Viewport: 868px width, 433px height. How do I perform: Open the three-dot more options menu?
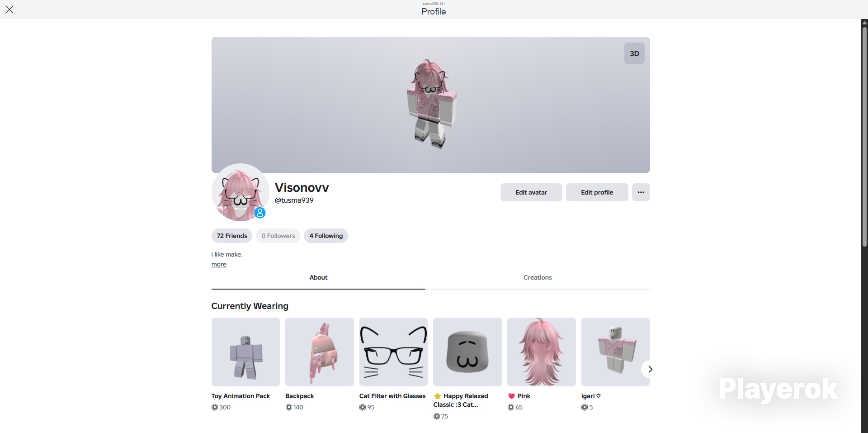pos(641,192)
